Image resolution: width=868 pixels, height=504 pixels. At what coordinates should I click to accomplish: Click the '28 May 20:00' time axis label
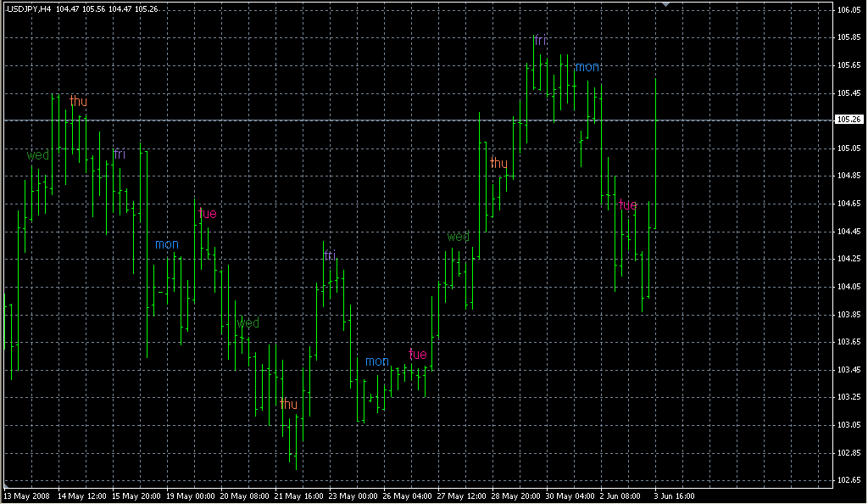click(515, 496)
